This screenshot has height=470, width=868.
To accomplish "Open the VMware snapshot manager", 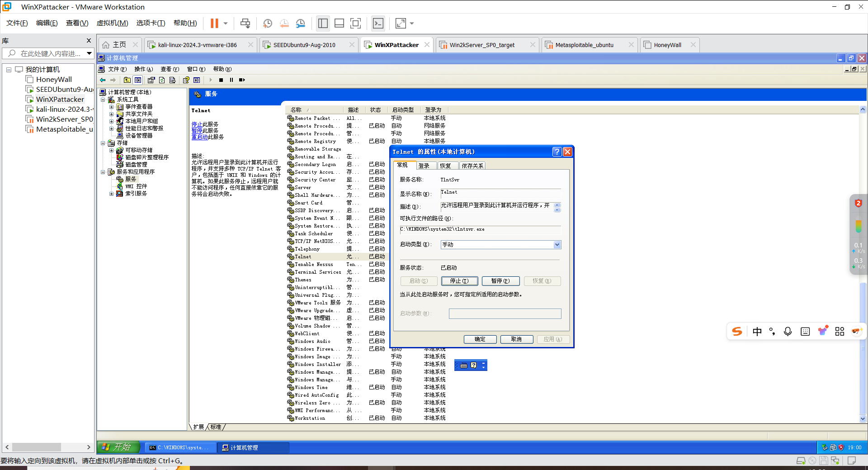I will (301, 23).
